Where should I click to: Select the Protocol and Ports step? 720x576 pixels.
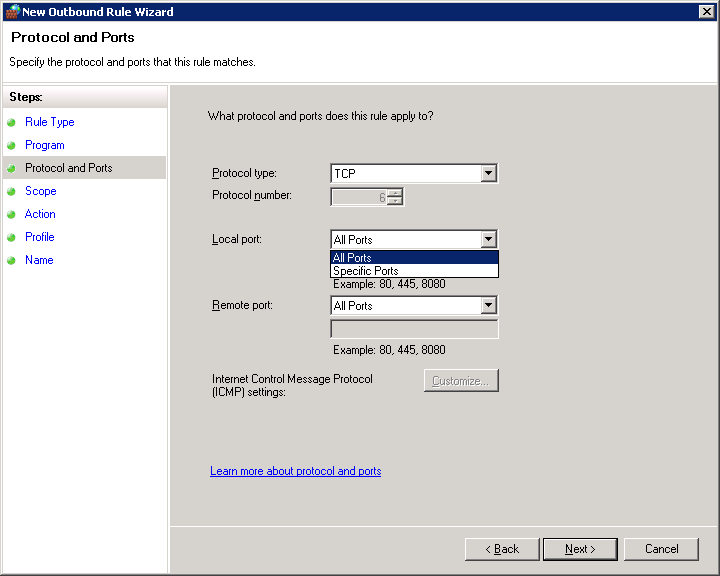[x=68, y=168]
